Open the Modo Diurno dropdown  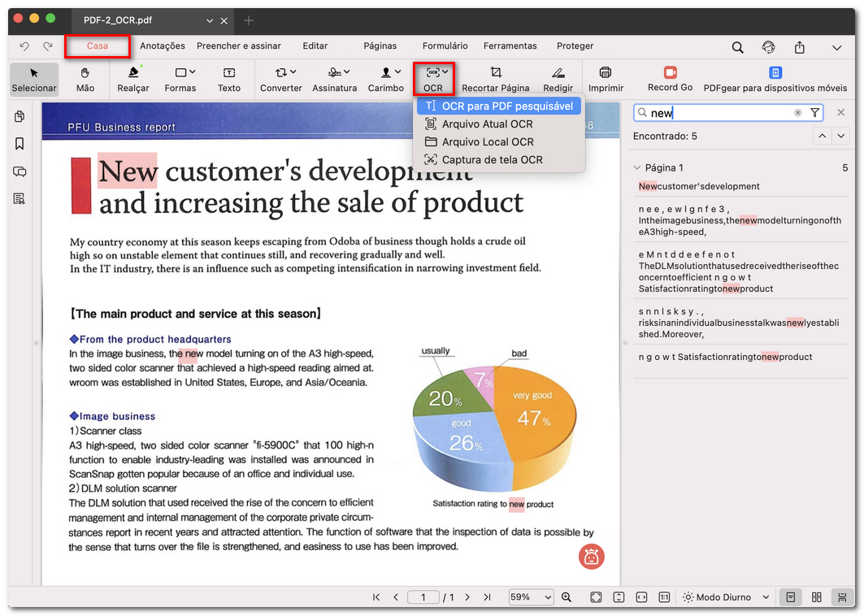tap(724, 596)
